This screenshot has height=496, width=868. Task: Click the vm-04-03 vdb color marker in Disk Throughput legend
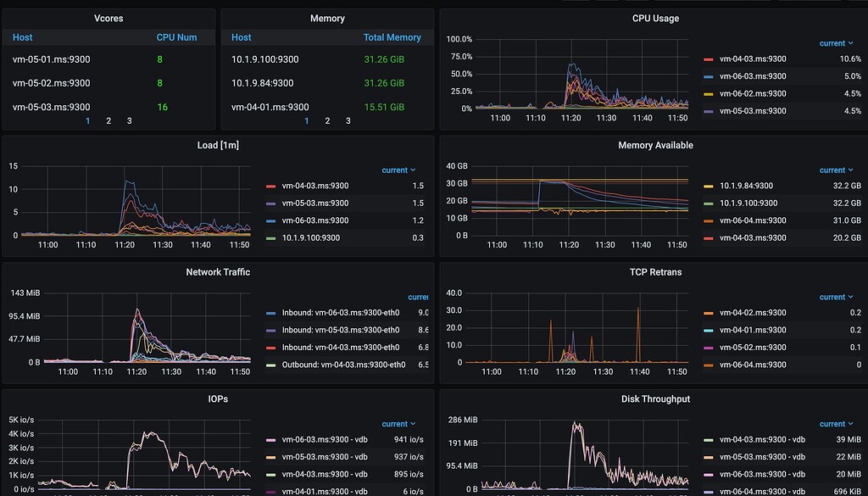[x=708, y=440]
